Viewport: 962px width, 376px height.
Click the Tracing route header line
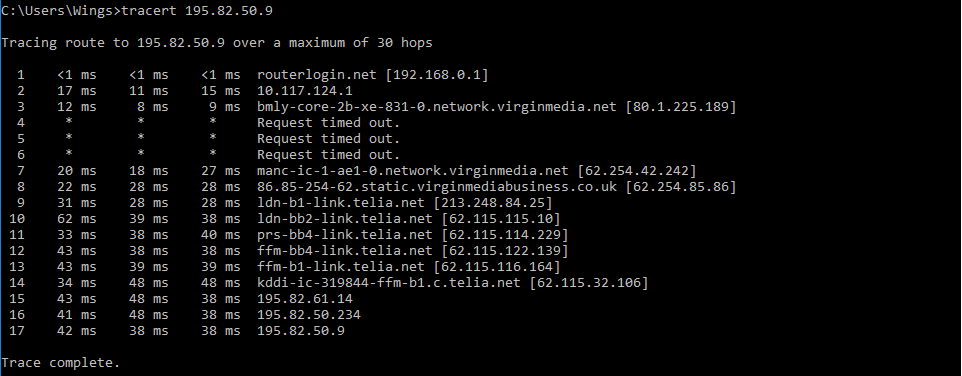point(217,43)
